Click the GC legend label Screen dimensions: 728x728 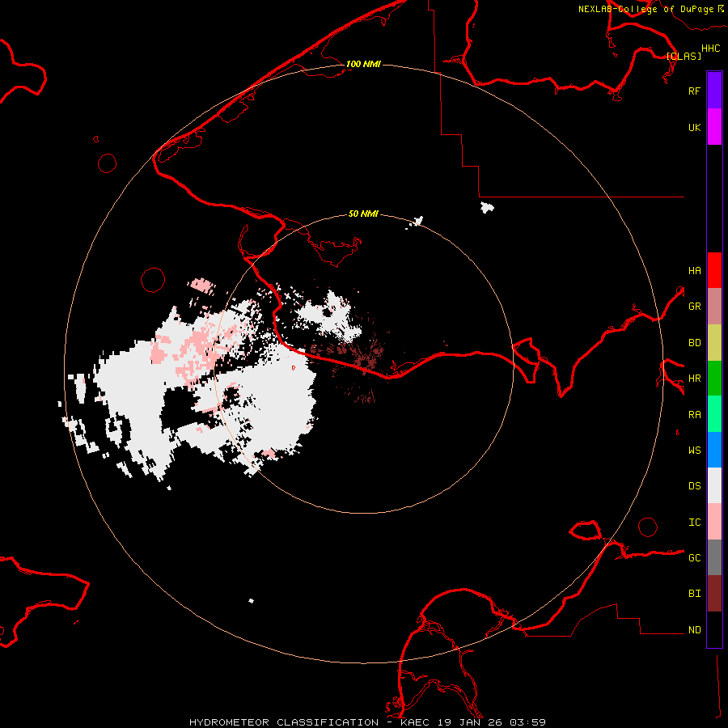pyautogui.click(x=694, y=558)
